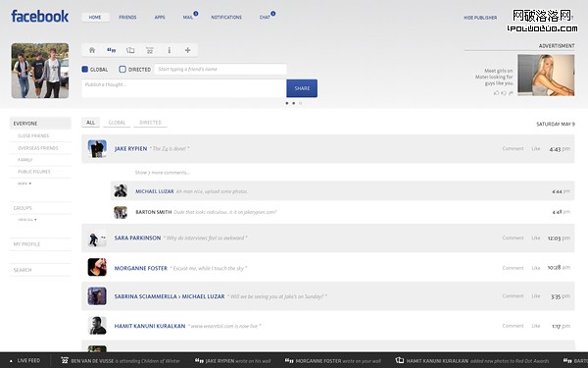
Task: Select the info 'i' icon in publisher
Action: tap(170, 50)
